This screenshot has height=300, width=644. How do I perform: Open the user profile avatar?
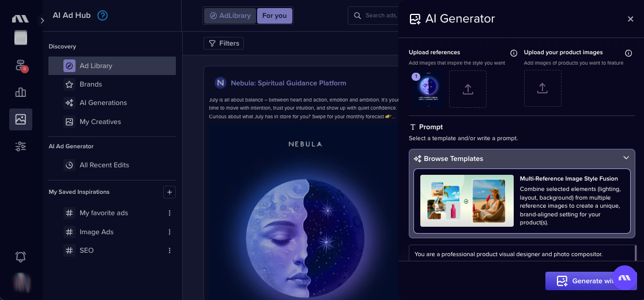[21, 282]
